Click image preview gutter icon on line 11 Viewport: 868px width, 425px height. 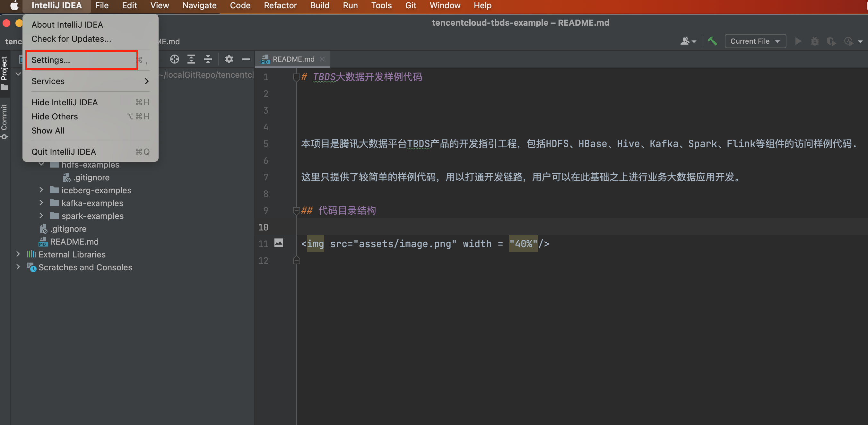279,243
